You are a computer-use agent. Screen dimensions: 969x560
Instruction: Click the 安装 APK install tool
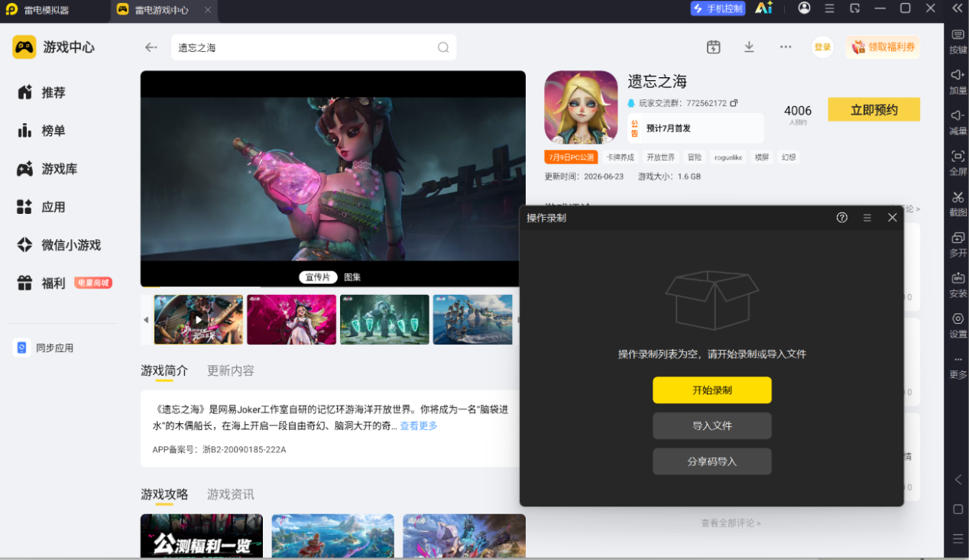[958, 284]
